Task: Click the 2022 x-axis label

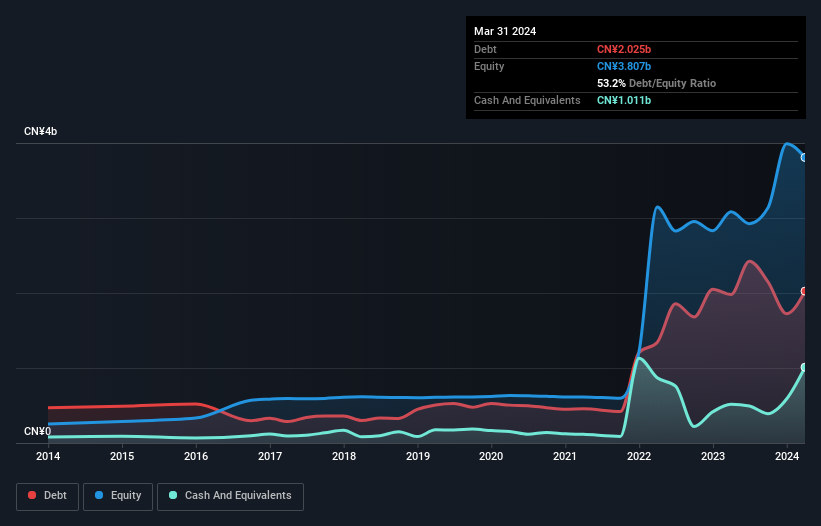Action: point(639,456)
